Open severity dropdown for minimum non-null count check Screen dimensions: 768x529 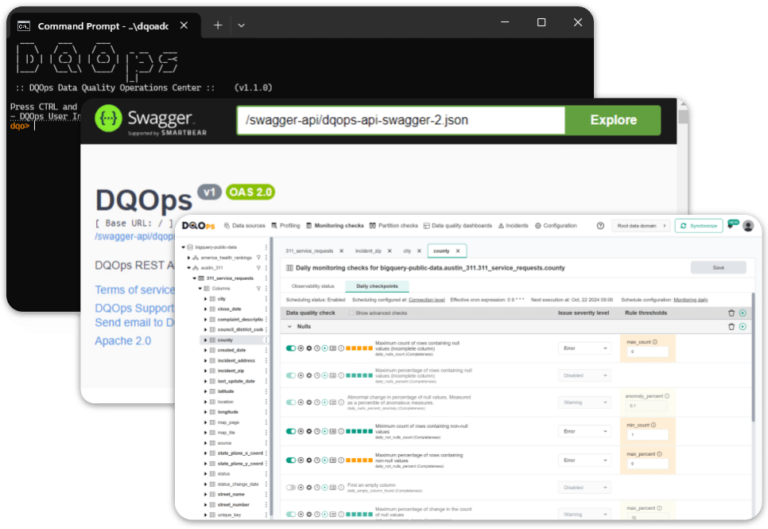tap(584, 432)
